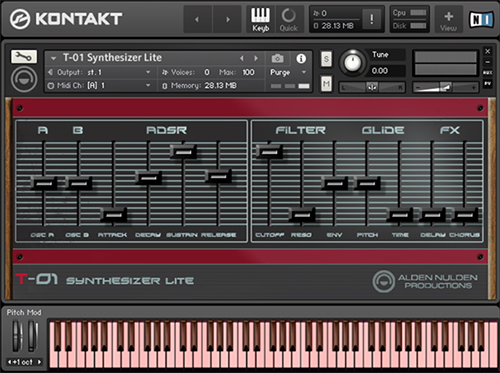Click the GLIDE section label
Screen dimensions: 500x373
click(383, 130)
